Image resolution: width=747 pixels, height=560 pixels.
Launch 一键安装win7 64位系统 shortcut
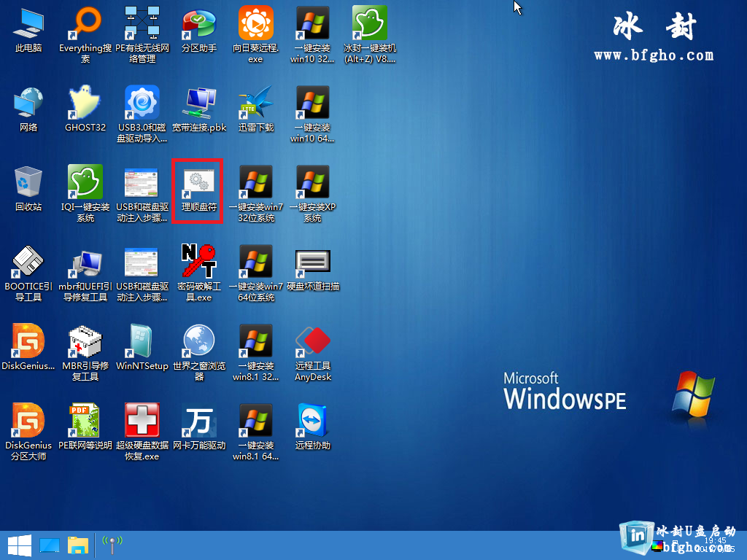pyautogui.click(x=256, y=273)
